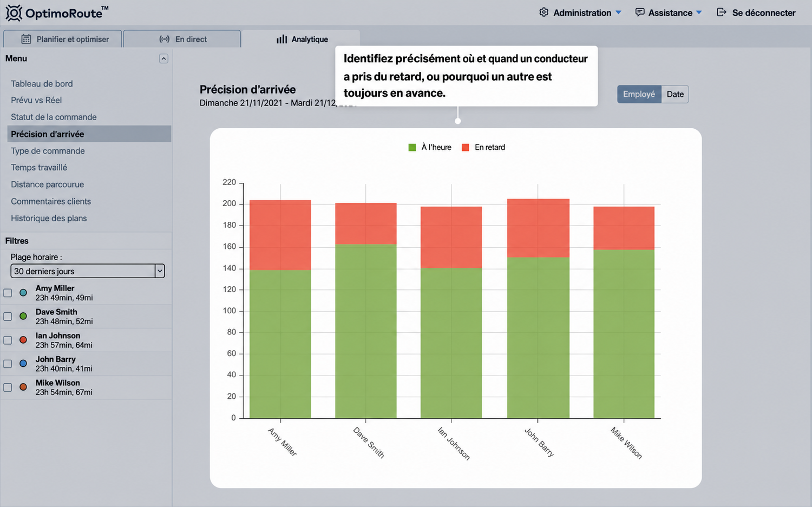Tick the Amy Miller checkbox

8,293
